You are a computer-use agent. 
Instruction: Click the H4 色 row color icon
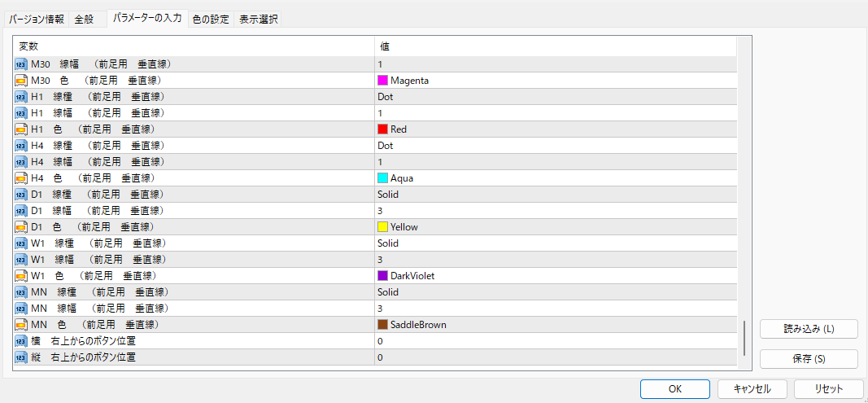pyautogui.click(x=21, y=178)
